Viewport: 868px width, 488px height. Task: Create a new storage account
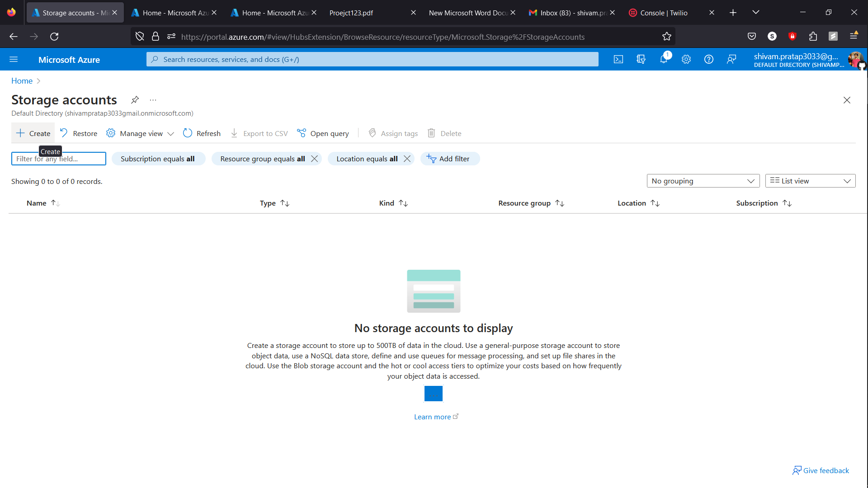pos(32,133)
